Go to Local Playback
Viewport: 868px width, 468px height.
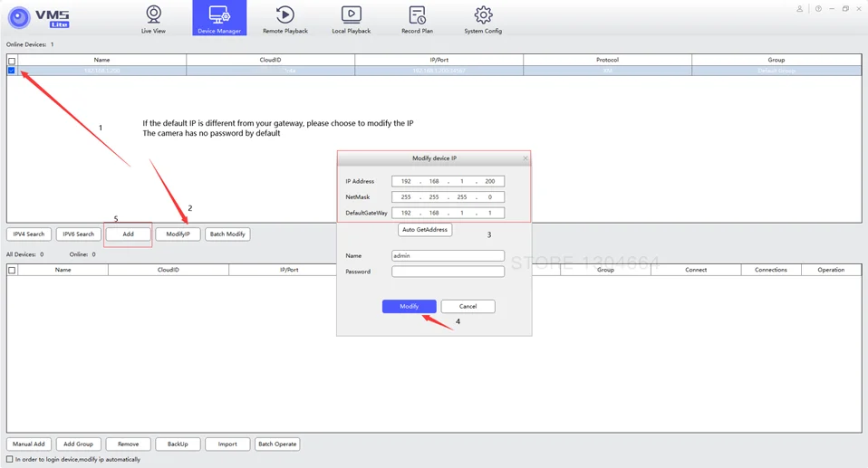351,19
